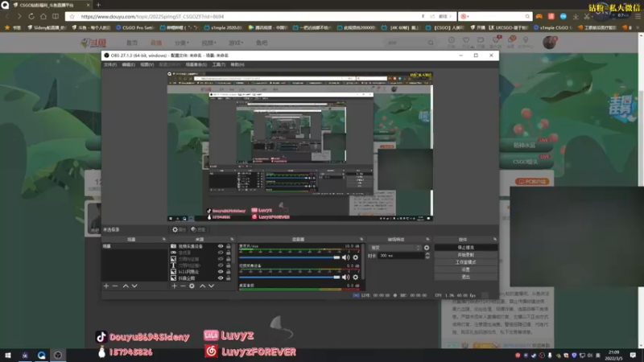Open the 文件(F) menu in OBS
This screenshot has height=362, width=644.
click(x=110, y=64)
